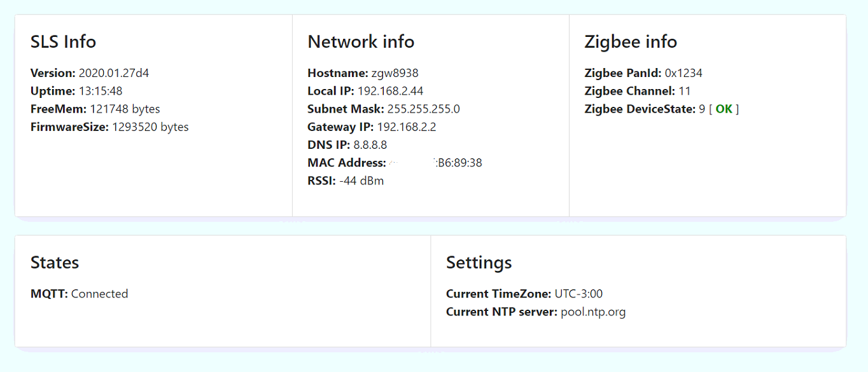The width and height of the screenshot is (868, 372).
Task: Click the Zigbee PanId value 0x1234
Action: 683,73
